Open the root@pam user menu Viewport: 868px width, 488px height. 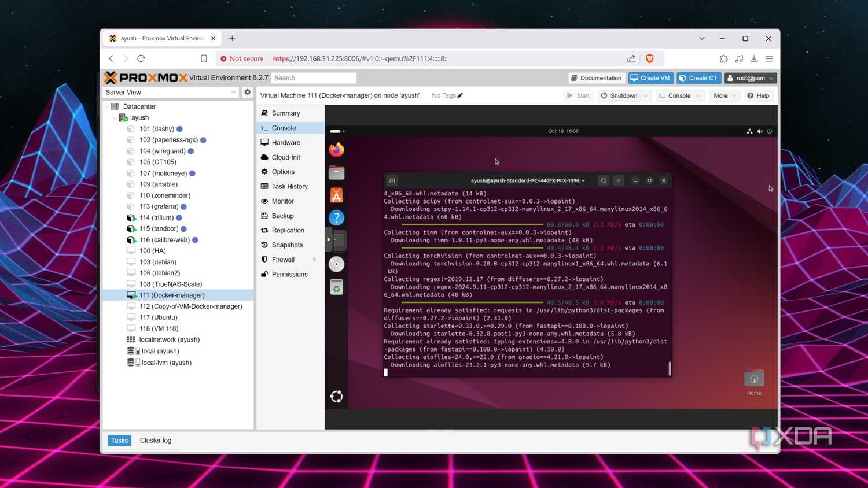coord(751,78)
